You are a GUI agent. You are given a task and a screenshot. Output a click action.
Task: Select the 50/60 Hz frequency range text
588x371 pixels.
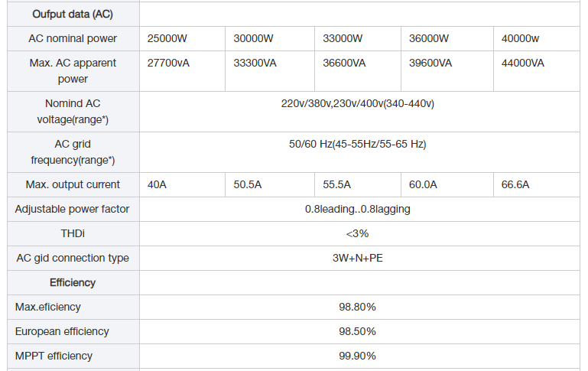coord(357,144)
